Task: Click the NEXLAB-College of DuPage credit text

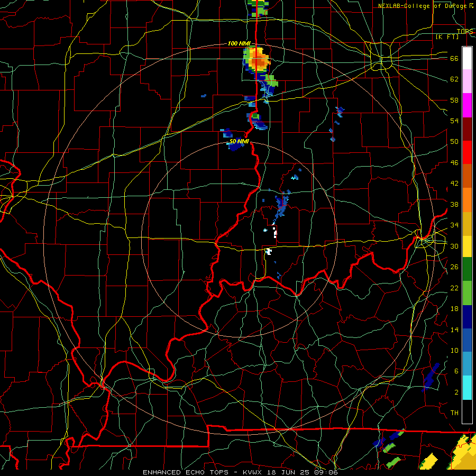Action: coord(423,6)
